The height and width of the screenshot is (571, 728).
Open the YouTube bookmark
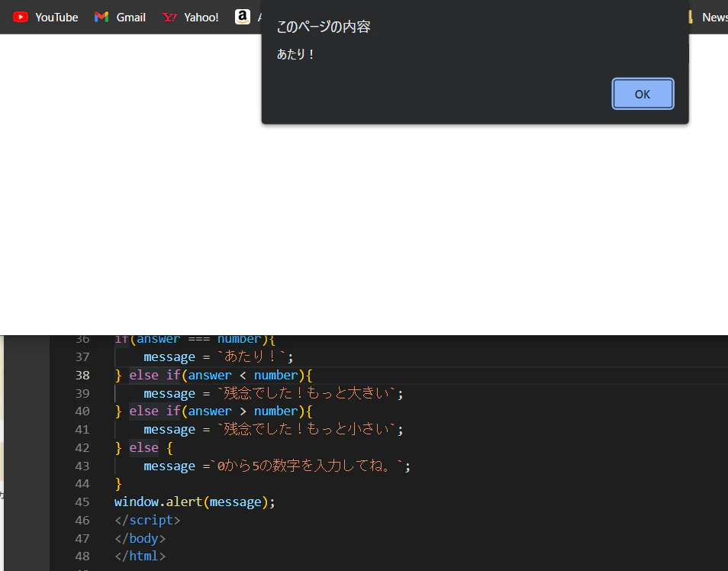(x=46, y=18)
